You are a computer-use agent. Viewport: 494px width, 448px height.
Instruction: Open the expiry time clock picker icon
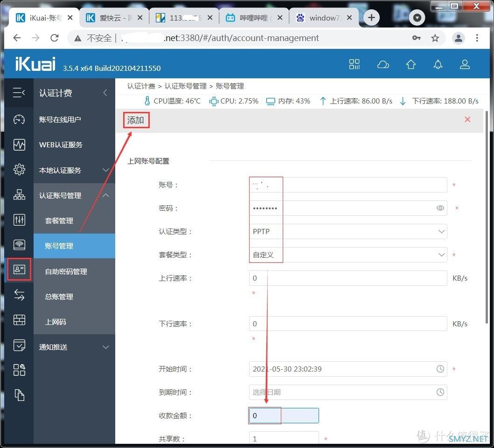tap(440, 392)
